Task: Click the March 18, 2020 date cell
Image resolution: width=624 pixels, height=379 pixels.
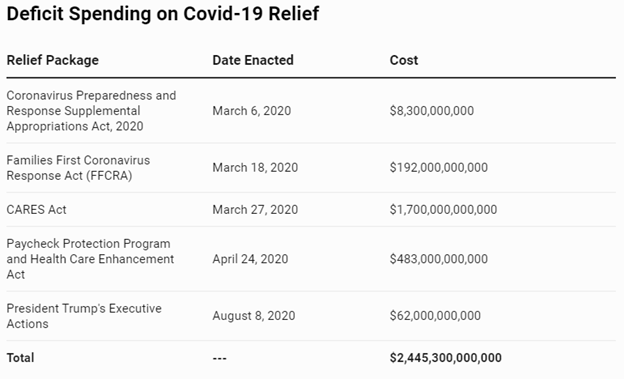Action: coord(255,168)
